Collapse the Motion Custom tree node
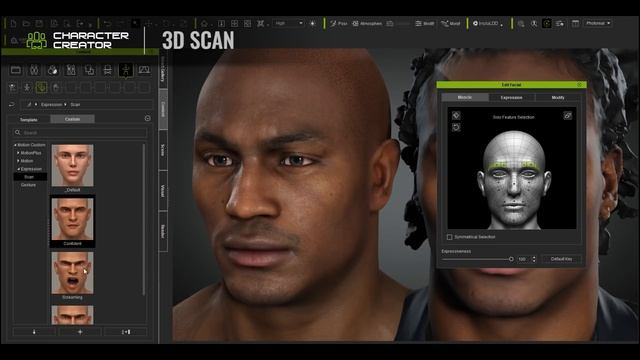Image resolution: width=640 pixels, height=360 pixels. click(x=15, y=145)
